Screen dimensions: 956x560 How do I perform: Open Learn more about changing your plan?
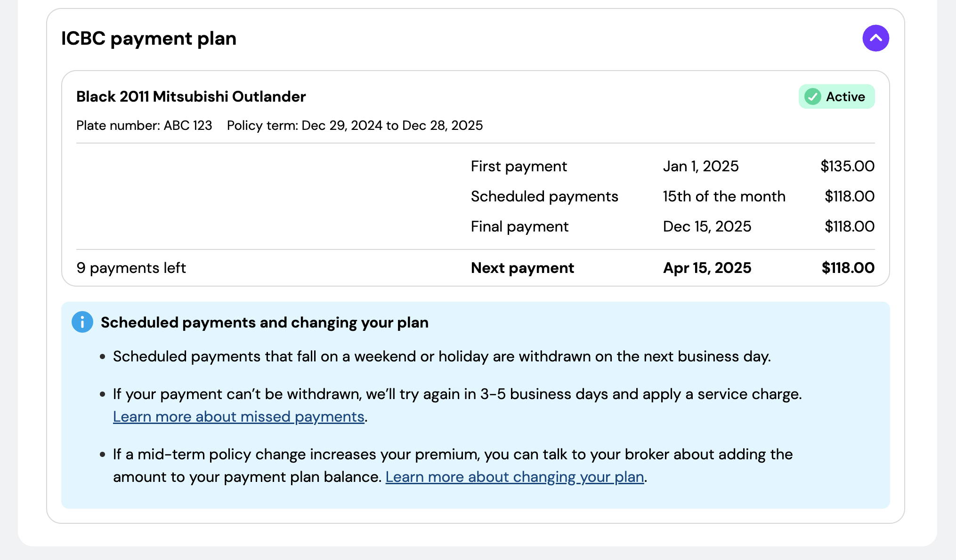[515, 477]
